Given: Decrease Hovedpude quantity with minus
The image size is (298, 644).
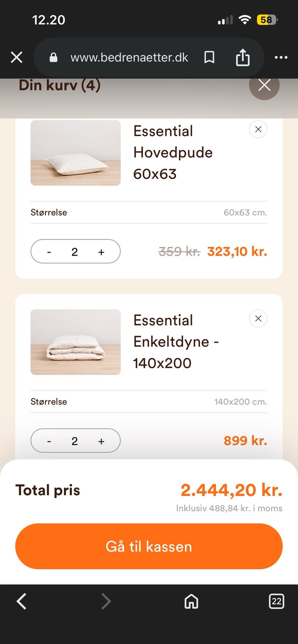Looking at the screenshot, I should coord(49,252).
